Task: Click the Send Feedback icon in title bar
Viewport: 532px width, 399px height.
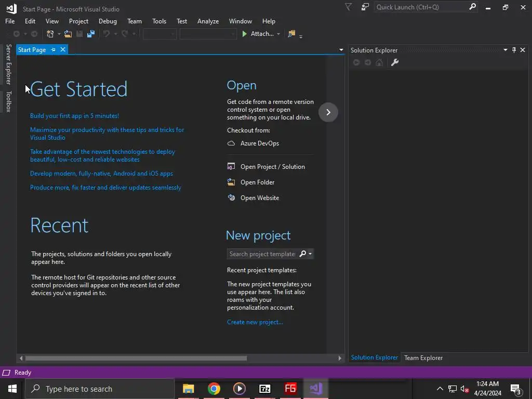Action: tap(365, 7)
